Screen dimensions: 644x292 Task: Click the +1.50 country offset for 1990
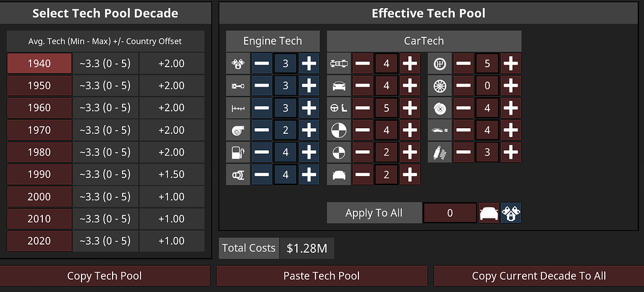[x=172, y=174]
